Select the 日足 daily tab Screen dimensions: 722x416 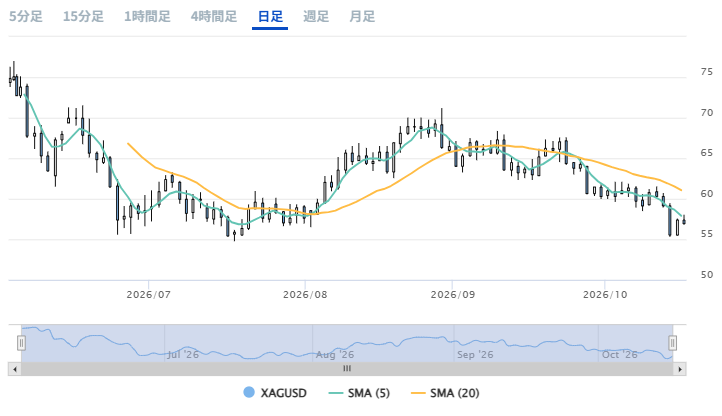click(270, 17)
